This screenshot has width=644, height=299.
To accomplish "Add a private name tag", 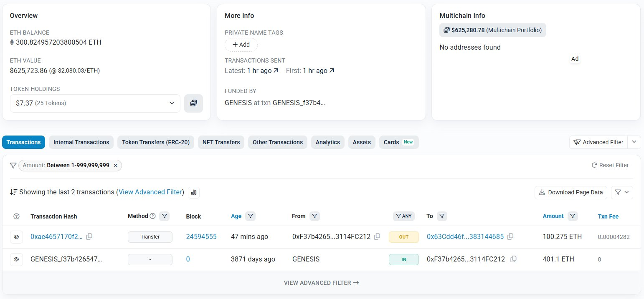I will tap(241, 45).
